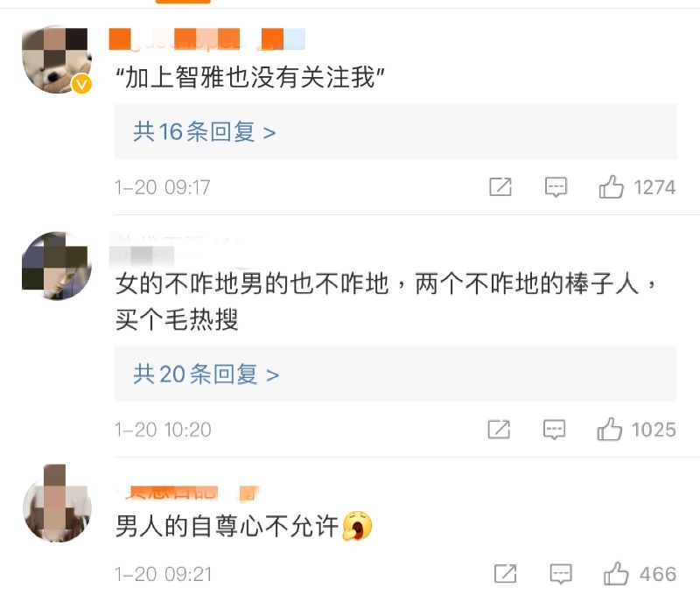Expand the 共16条回复 replies
This screenshot has width=700, height=595.
(205, 131)
